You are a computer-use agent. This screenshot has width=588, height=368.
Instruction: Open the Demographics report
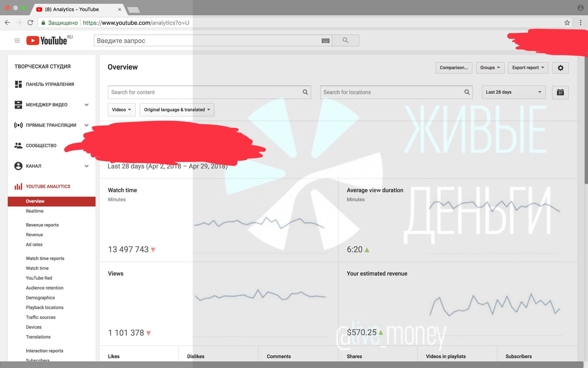click(x=40, y=298)
